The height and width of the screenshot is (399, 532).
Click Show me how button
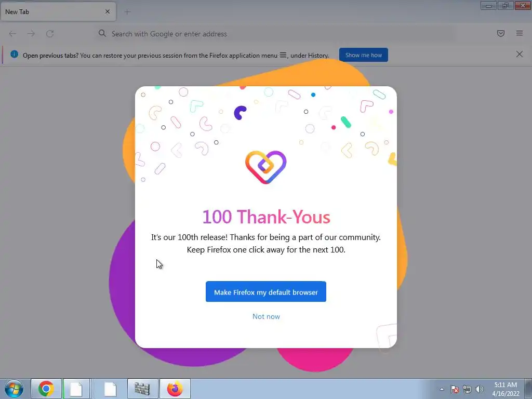click(363, 55)
